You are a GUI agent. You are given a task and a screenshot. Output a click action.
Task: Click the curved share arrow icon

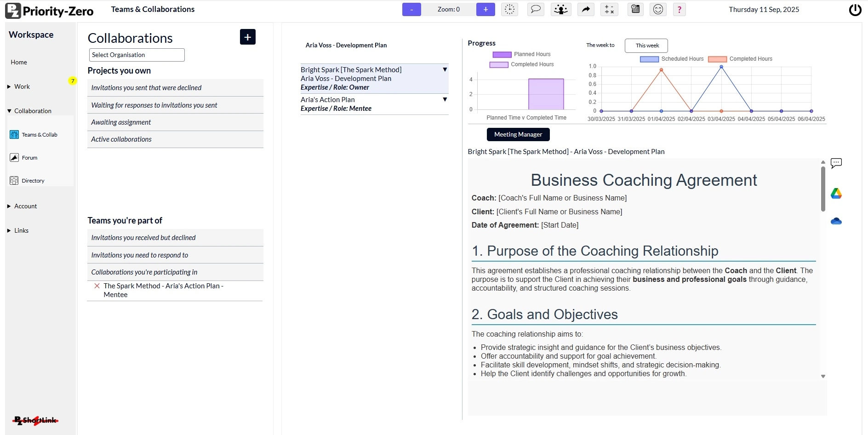click(586, 9)
